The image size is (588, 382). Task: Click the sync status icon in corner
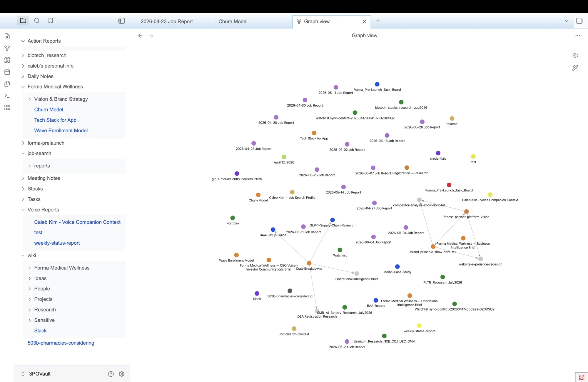(x=581, y=377)
